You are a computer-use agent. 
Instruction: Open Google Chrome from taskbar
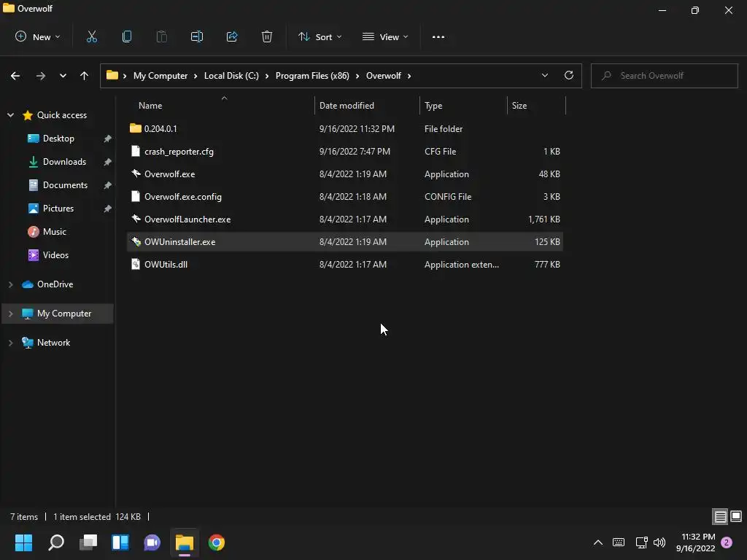point(216,542)
